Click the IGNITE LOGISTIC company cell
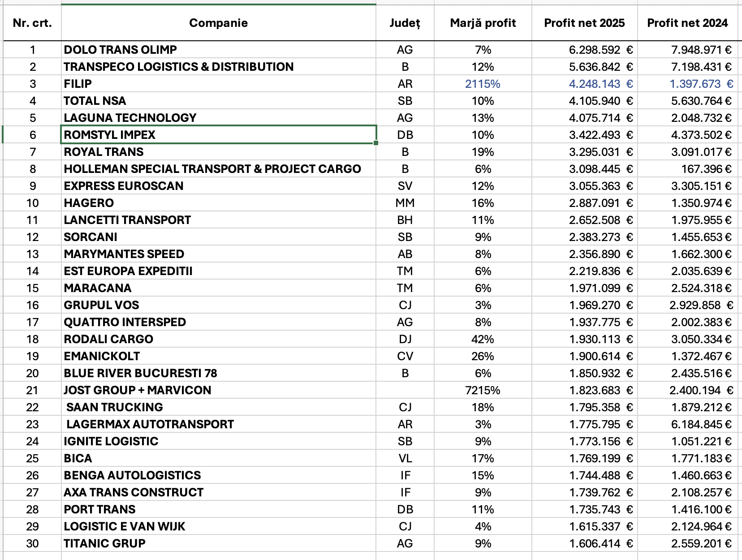The width and height of the screenshot is (742, 560). (x=219, y=441)
